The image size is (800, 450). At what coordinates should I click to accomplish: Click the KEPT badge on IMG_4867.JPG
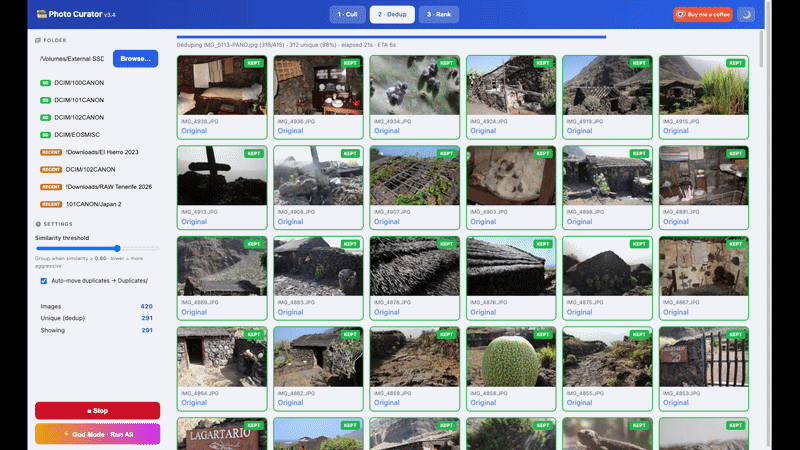pyautogui.click(x=736, y=244)
